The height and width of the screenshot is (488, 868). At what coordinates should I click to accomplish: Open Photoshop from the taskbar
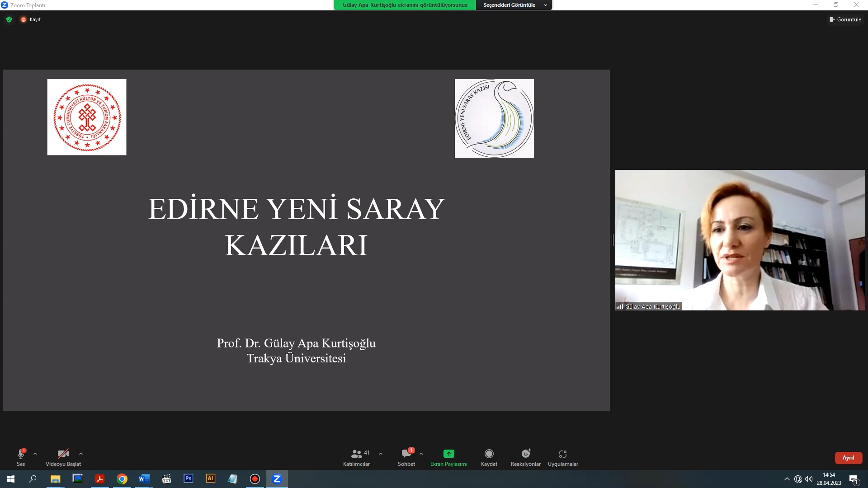point(189,479)
